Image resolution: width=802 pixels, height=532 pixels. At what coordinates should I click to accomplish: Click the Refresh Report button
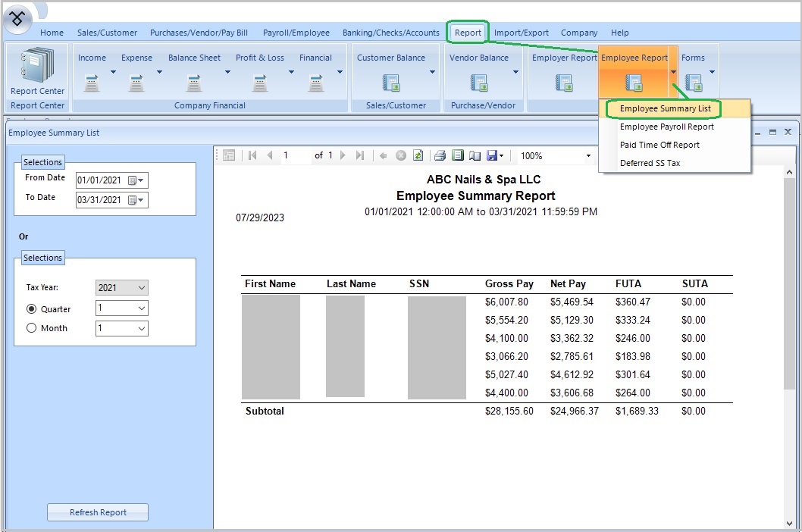98,512
